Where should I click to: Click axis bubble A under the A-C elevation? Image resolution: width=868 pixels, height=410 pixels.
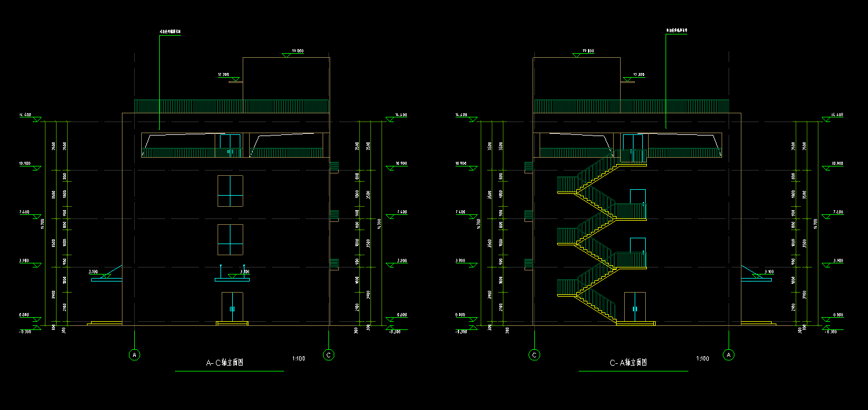(134, 355)
